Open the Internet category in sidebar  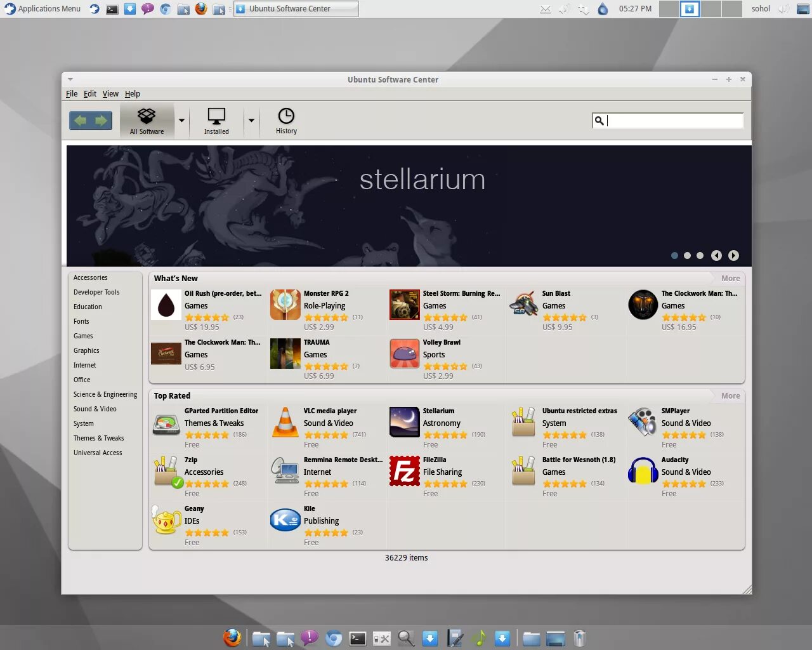[84, 366]
